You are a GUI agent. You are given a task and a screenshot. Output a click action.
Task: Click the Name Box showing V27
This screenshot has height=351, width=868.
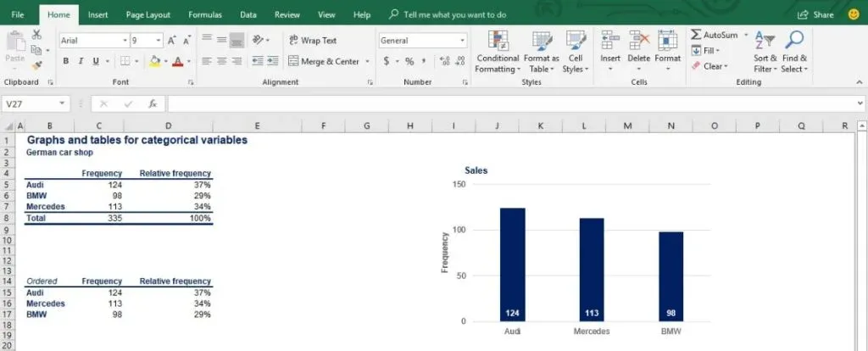tap(34, 103)
